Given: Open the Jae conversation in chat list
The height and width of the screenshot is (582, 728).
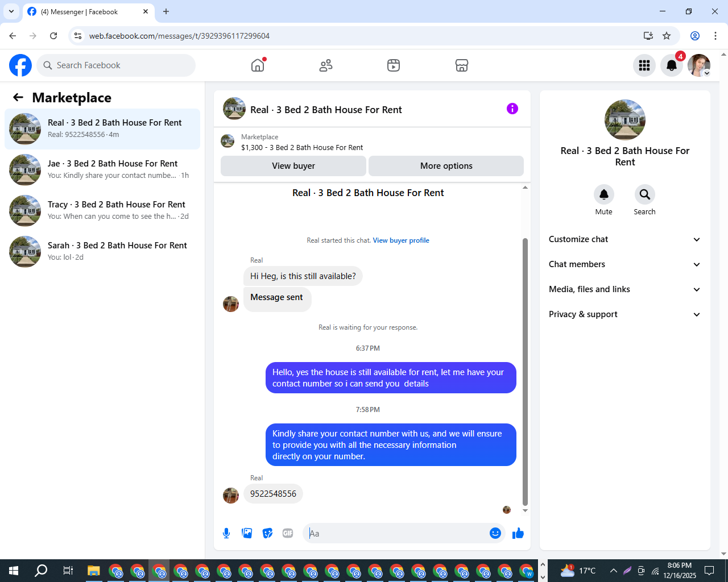Looking at the screenshot, I should pyautogui.click(x=102, y=170).
